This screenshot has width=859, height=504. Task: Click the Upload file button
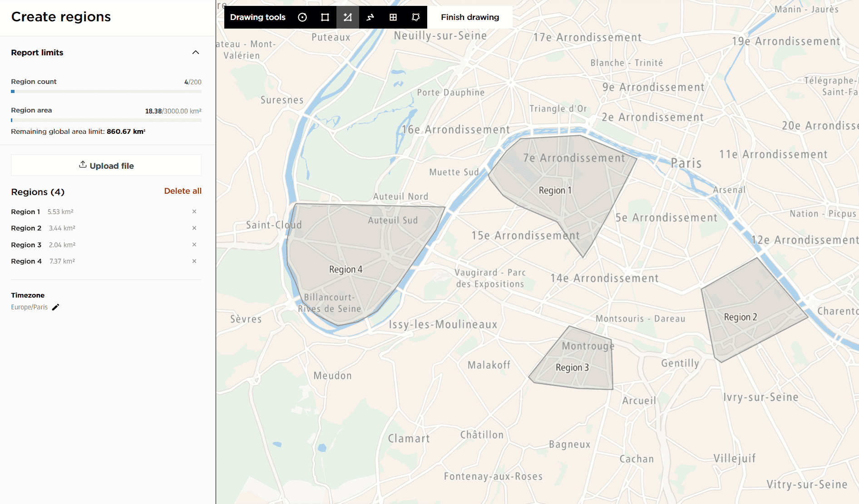tap(106, 166)
